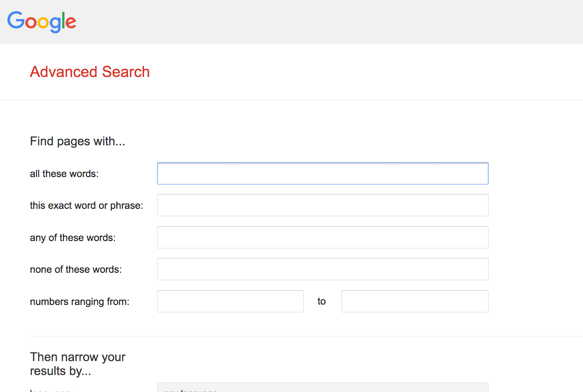
Task: Click the ending number field after 'to'
Action: [415, 302]
